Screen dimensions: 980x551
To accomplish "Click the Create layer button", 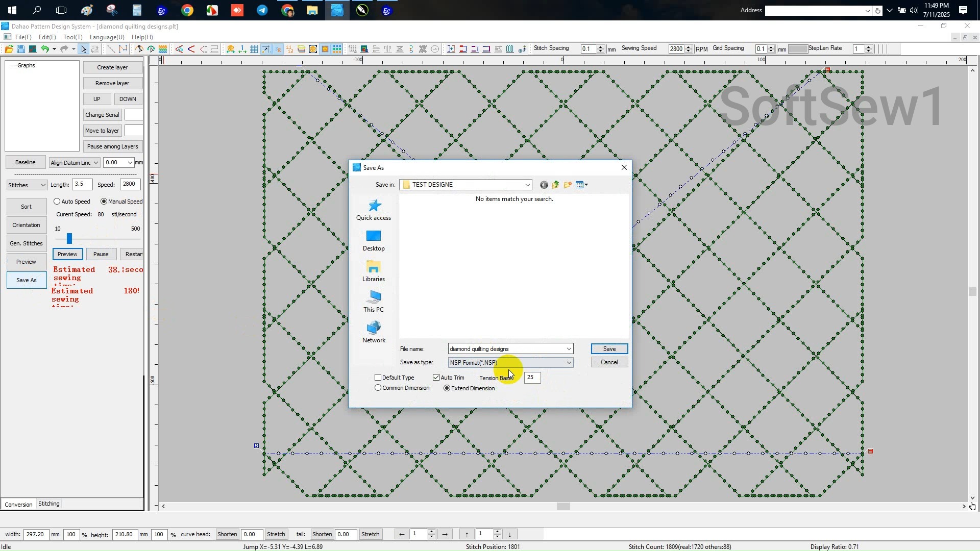I will pos(113,67).
